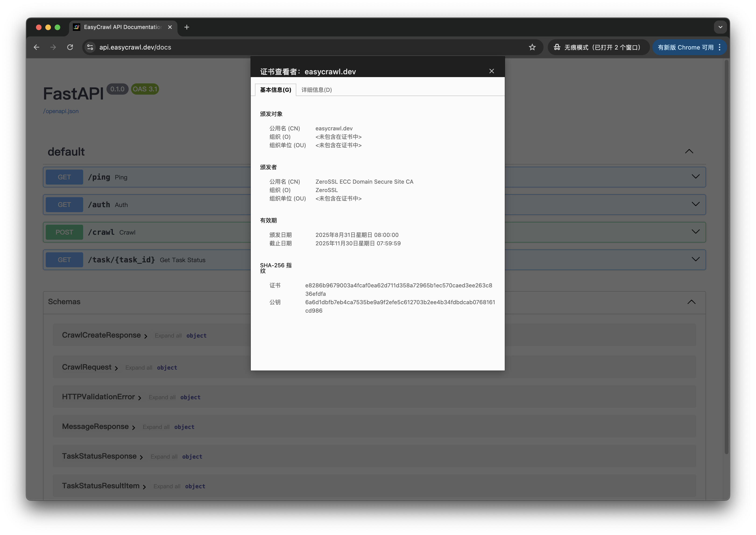The image size is (756, 535).
Task: Open the incognito mode indicator
Action: (x=598, y=47)
